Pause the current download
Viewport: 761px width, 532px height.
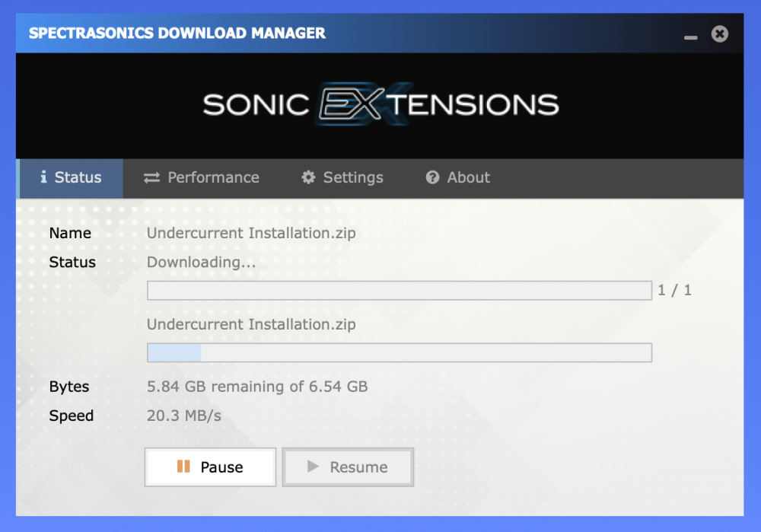click(x=210, y=467)
